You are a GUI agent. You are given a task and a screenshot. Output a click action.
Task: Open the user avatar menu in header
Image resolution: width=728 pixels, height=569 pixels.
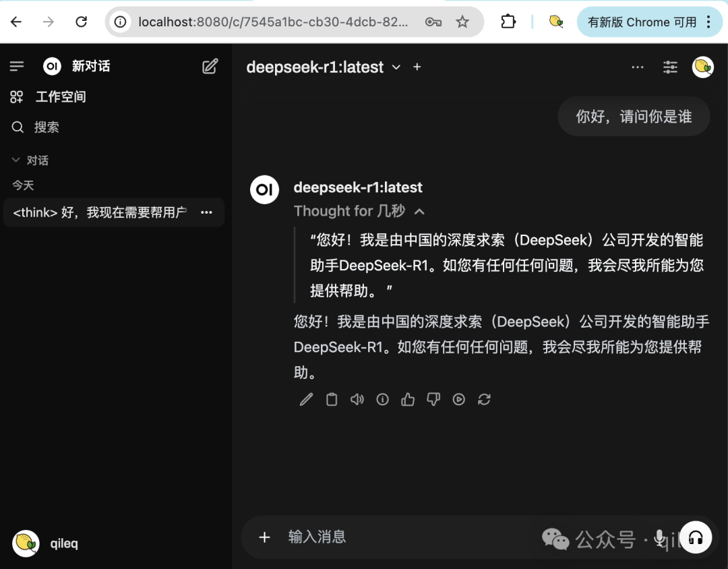click(702, 67)
